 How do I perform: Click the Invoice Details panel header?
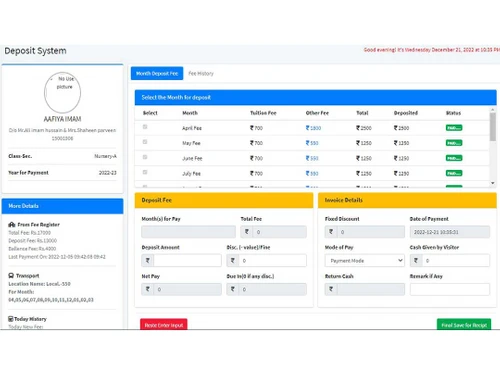point(407,200)
